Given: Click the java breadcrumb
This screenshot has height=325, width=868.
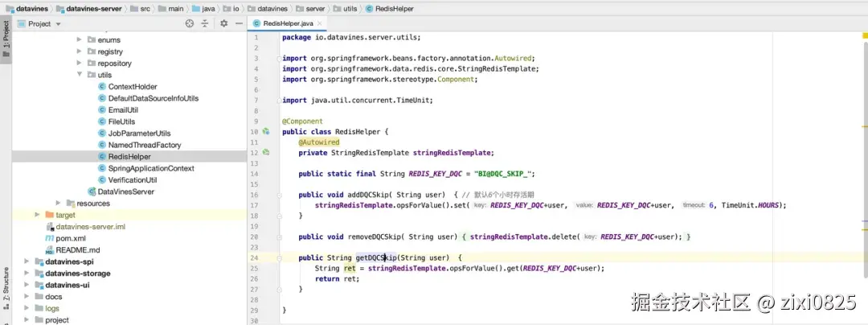Looking at the screenshot, I should [203, 9].
